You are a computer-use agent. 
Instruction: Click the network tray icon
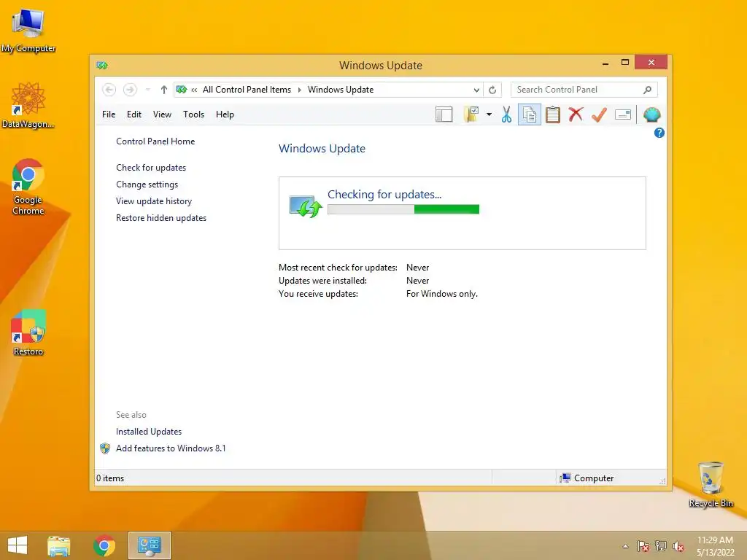tap(660, 546)
